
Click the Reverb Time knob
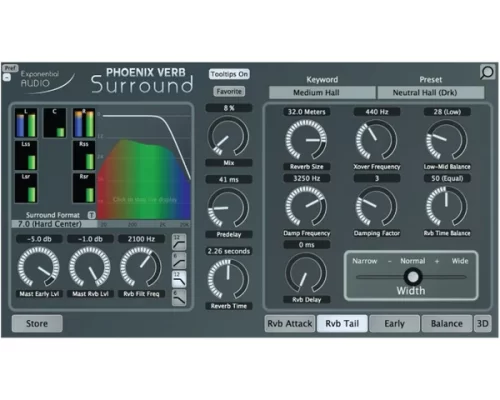click(228, 279)
